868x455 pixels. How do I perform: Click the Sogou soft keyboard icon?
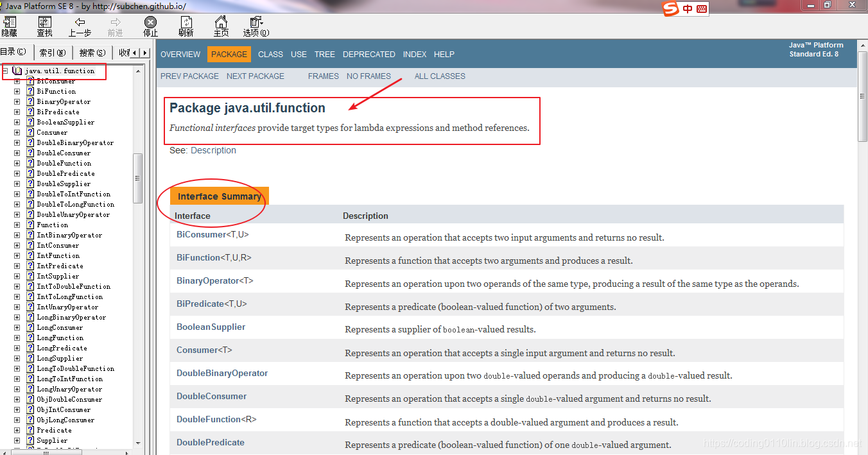702,9
